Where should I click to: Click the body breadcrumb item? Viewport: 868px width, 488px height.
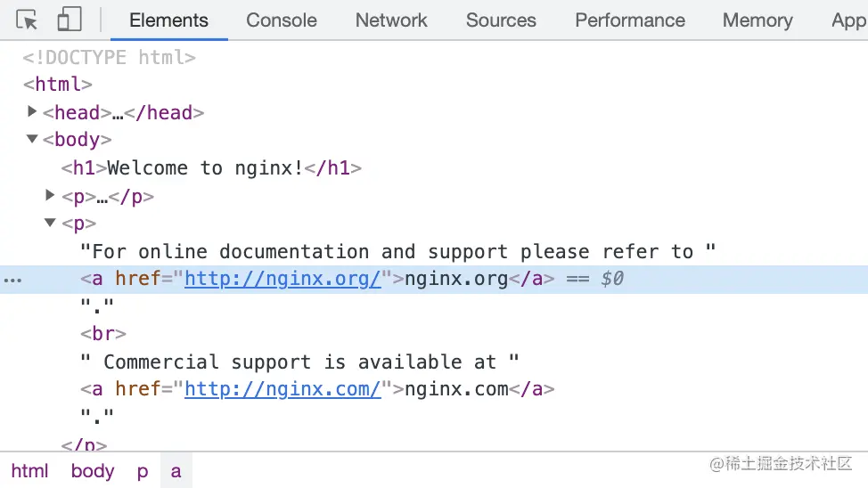pyautogui.click(x=93, y=471)
